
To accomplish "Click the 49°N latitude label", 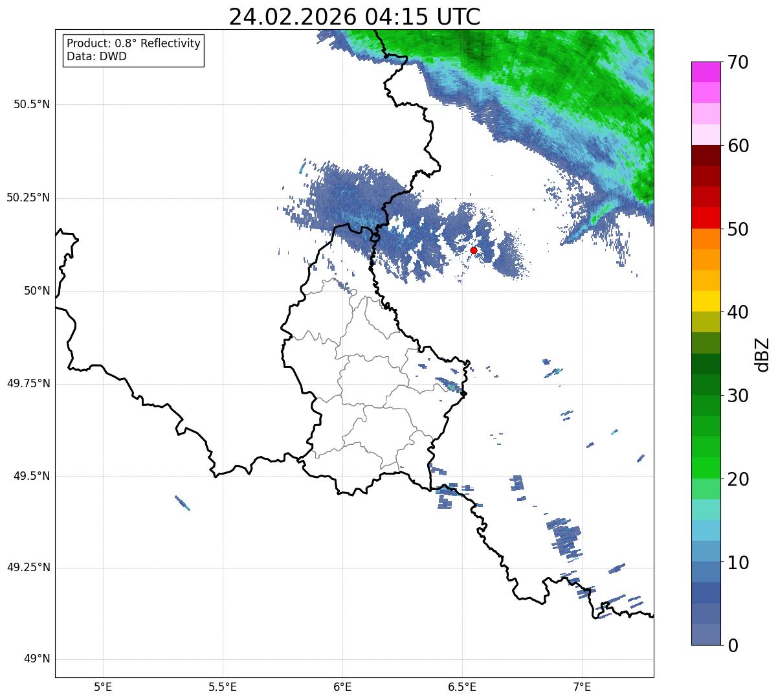I will pos(37,659).
